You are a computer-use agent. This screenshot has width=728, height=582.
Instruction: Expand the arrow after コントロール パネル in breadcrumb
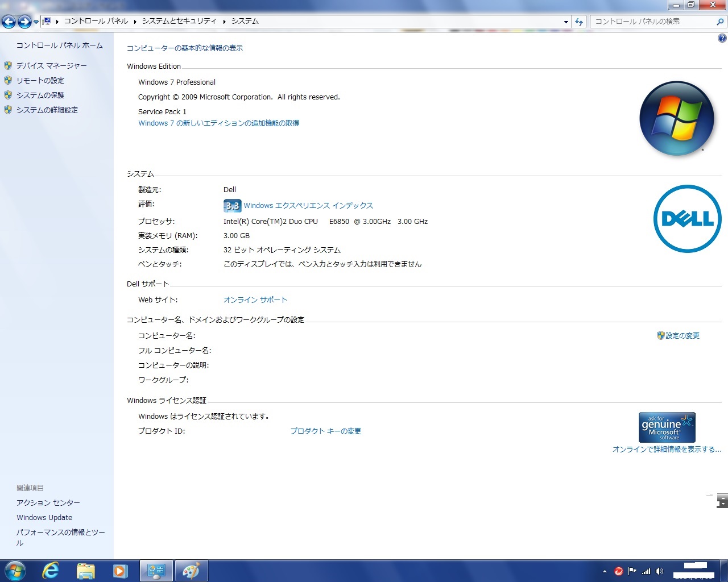[135, 22]
